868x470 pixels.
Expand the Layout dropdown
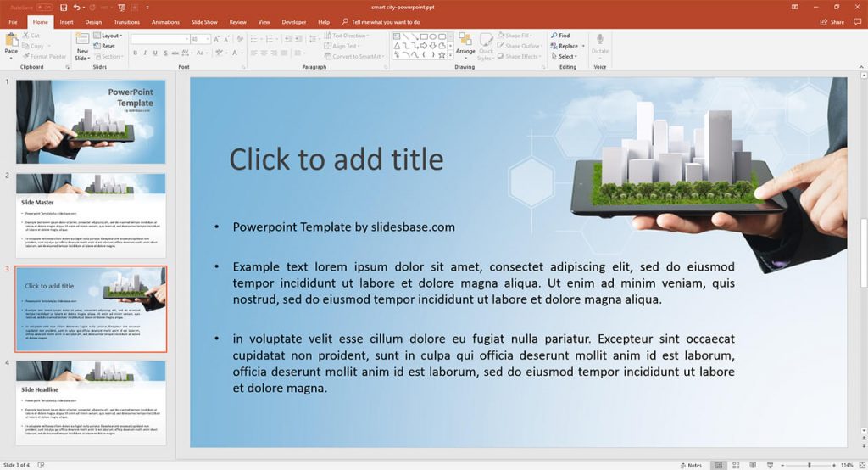point(111,36)
